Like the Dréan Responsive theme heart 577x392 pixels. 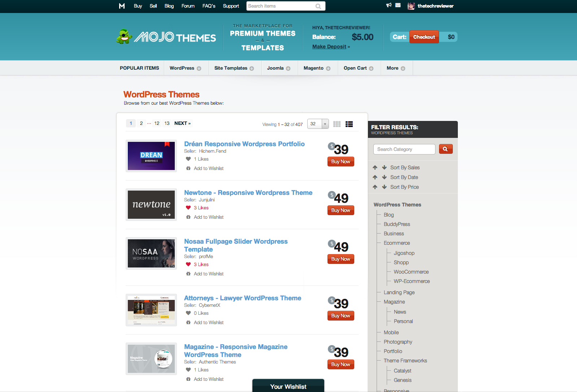click(188, 159)
